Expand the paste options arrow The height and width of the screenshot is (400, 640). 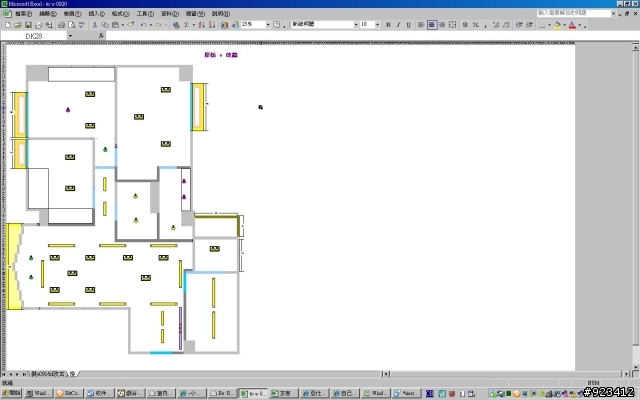click(x=122, y=25)
